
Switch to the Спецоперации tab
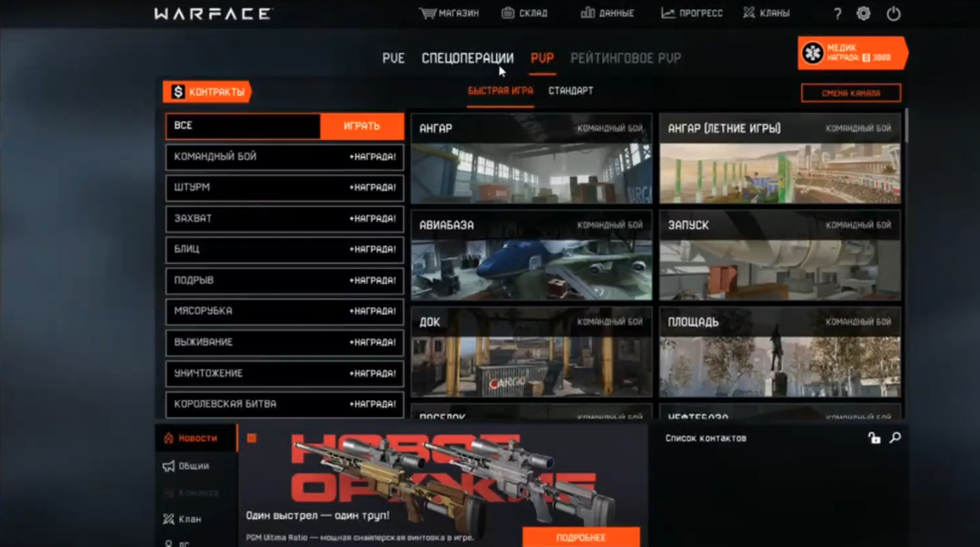tap(467, 58)
